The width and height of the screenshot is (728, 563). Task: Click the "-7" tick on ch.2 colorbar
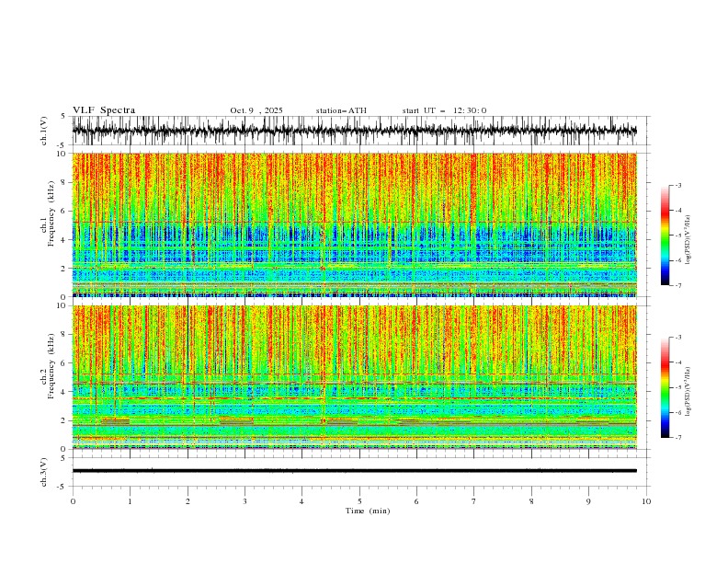[x=677, y=437]
